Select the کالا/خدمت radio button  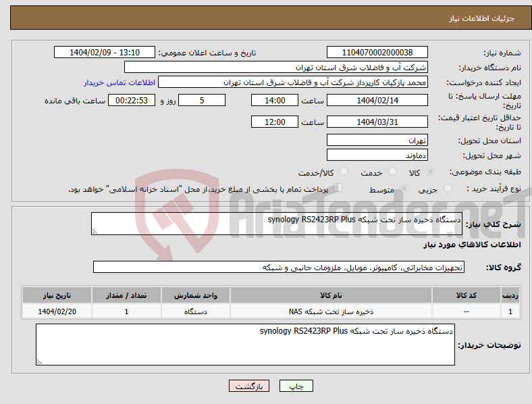tap(344, 172)
